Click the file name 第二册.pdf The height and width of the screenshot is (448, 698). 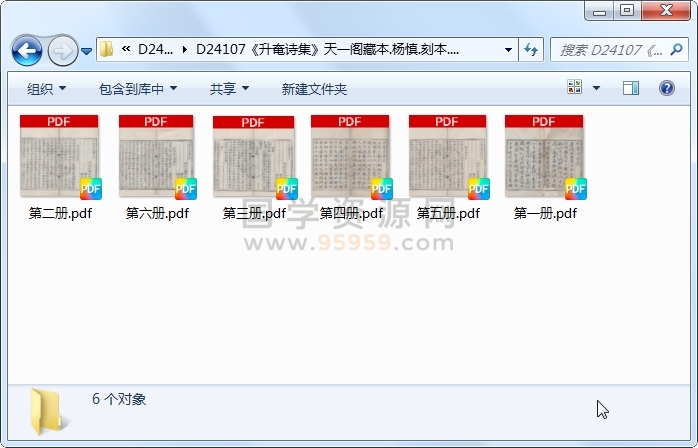click(x=60, y=213)
